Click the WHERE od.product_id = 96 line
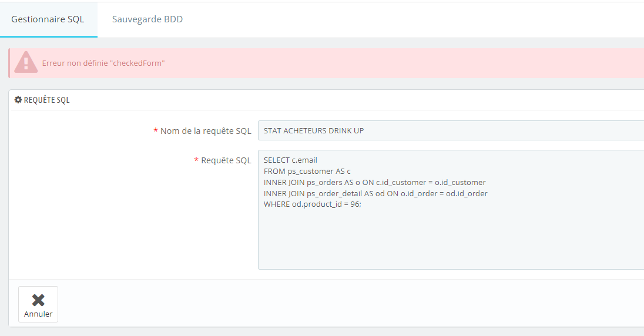The image size is (644, 336). click(x=313, y=204)
